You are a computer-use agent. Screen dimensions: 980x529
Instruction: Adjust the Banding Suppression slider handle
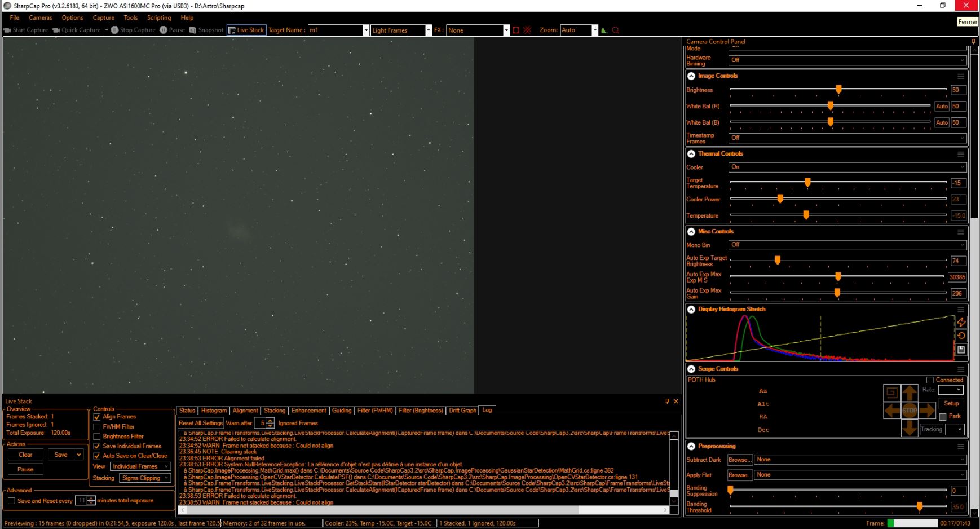click(730, 490)
